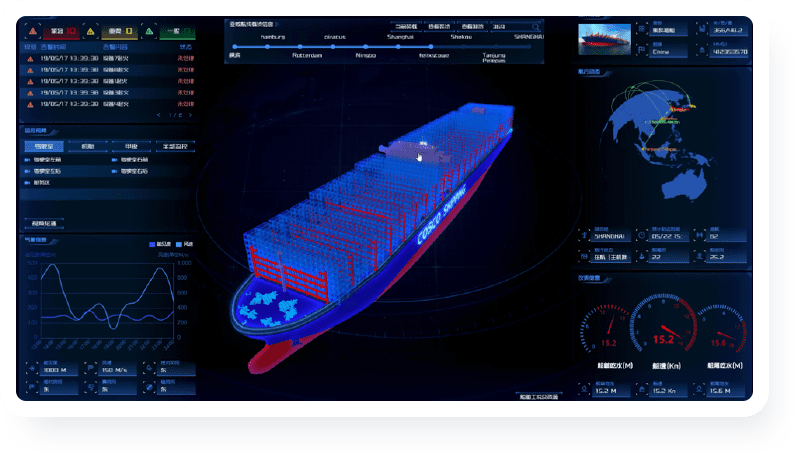Click the icon beside the 25.2 value
796x455 pixels.
click(x=700, y=256)
